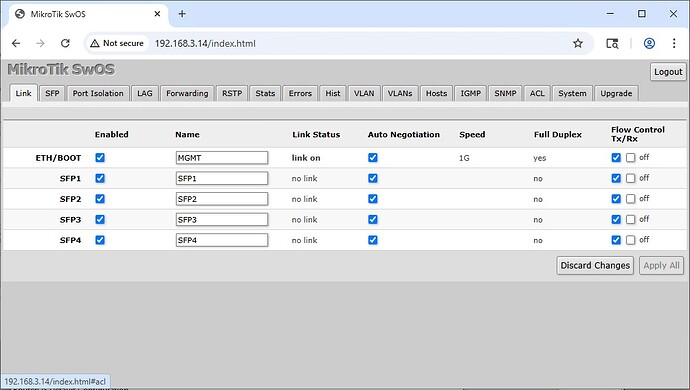Toggle Rx flow control for SFP1
Screen dimensions: 690x390
pos(631,178)
